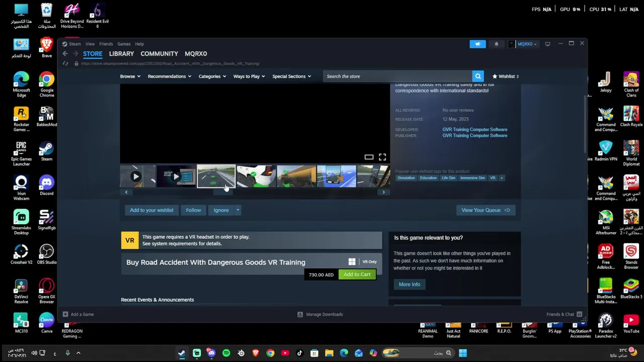
Task: Select the white car screenshot thumbnail
Action: (x=256, y=176)
